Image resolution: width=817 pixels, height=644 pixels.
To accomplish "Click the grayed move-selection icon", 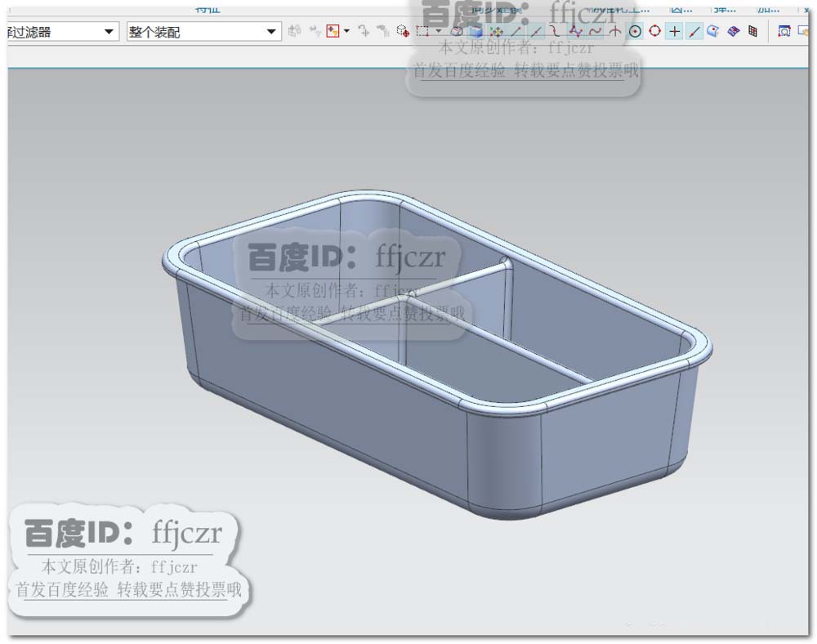I will [x=364, y=31].
